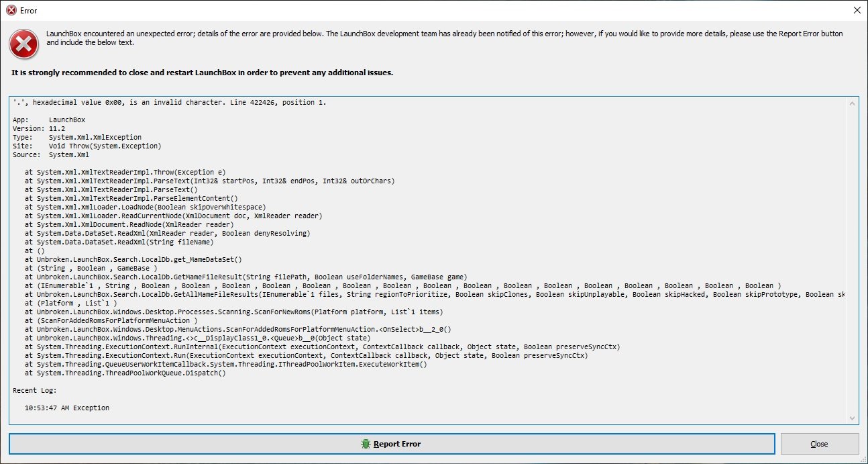The height and width of the screenshot is (464, 868).
Task: Click the DataSet.ReadXml(XmlReader reader, Boolean denyResolving) line
Action: point(168,233)
